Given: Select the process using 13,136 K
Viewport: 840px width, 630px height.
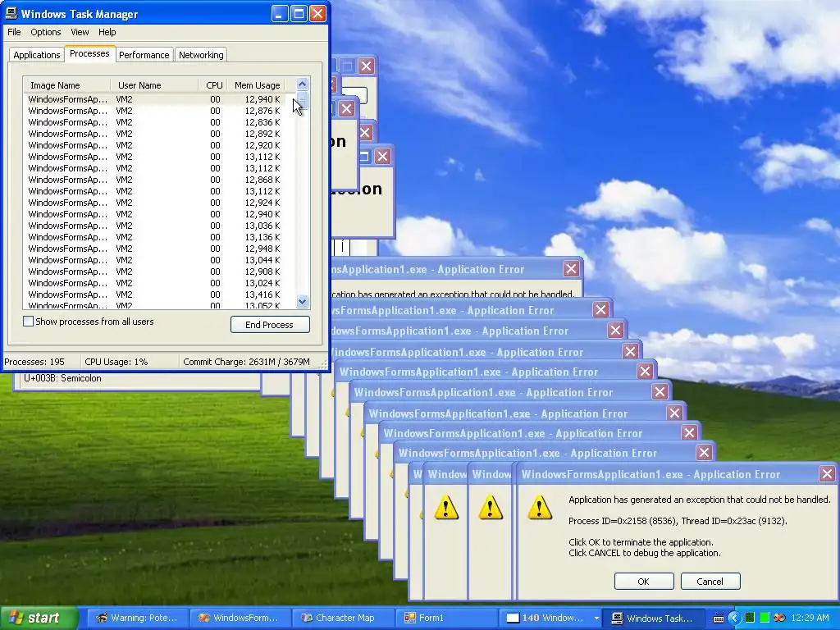Looking at the screenshot, I should (158, 237).
